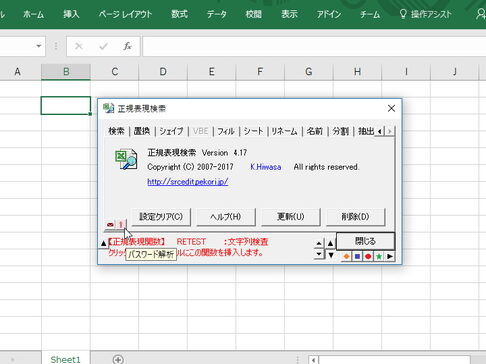
Task: Click the 閉じる button
Action: point(365,241)
